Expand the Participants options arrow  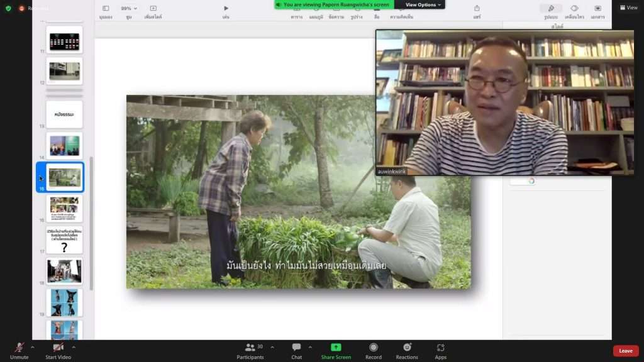click(272, 347)
